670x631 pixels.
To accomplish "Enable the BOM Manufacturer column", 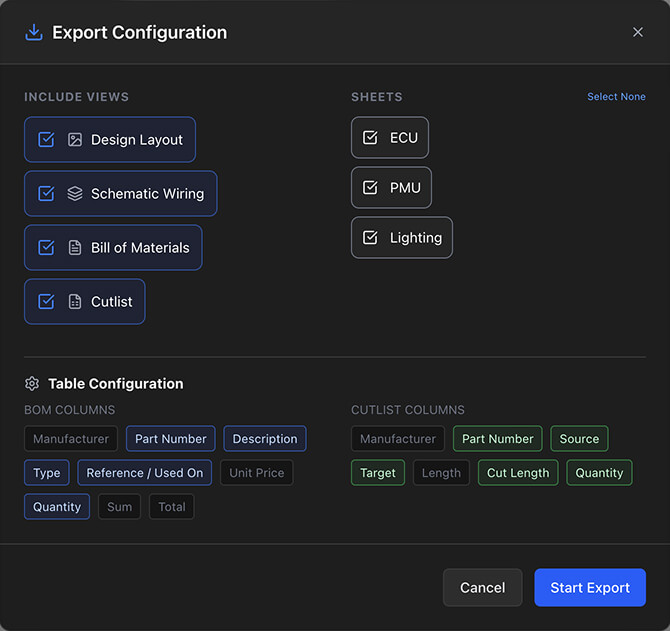I will point(71,439).
